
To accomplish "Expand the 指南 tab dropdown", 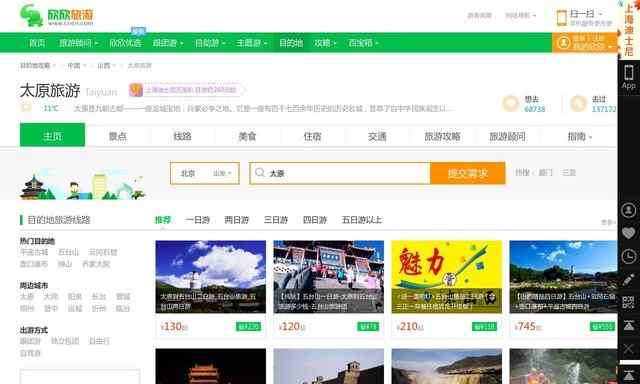I will tap(579, 136).
